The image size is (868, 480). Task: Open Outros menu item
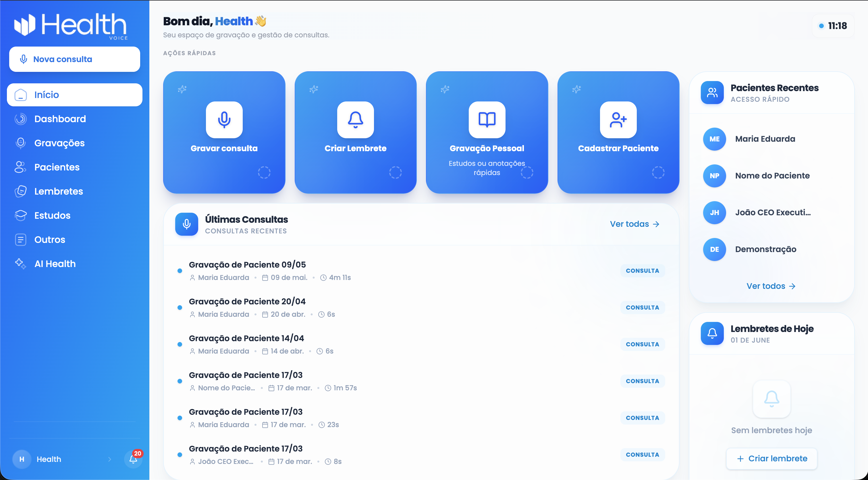tap(74, 240)
